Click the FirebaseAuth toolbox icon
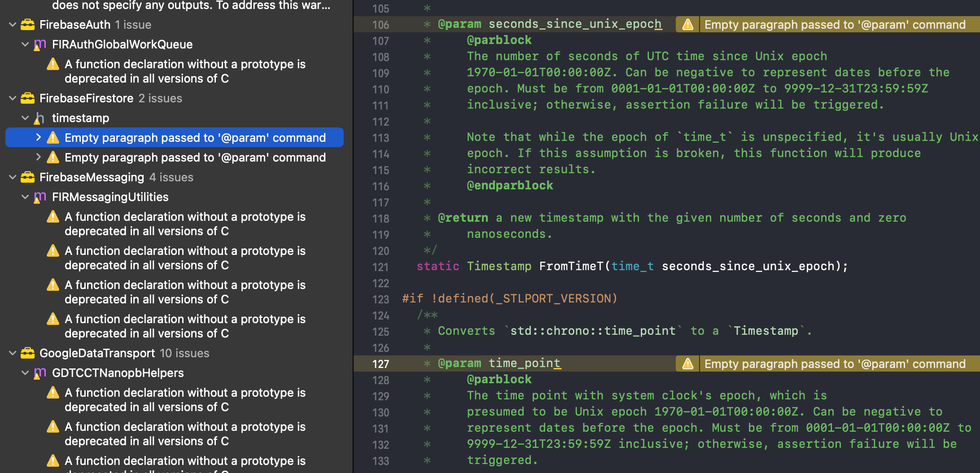The image size is (980, 473). (x=27, y=25)
